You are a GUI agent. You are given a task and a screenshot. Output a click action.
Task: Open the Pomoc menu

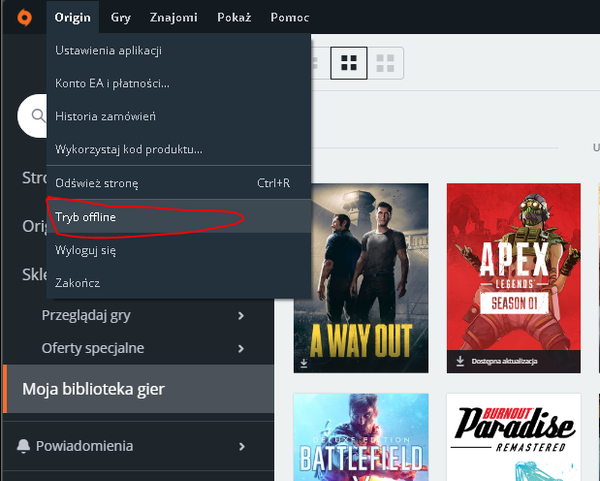pos(289,18)
